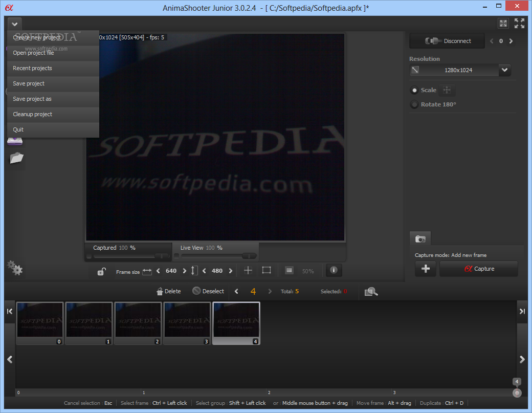Decrease frame width below 640
The width and height of the screenshot is (532, 413).
tap(158, 271)
